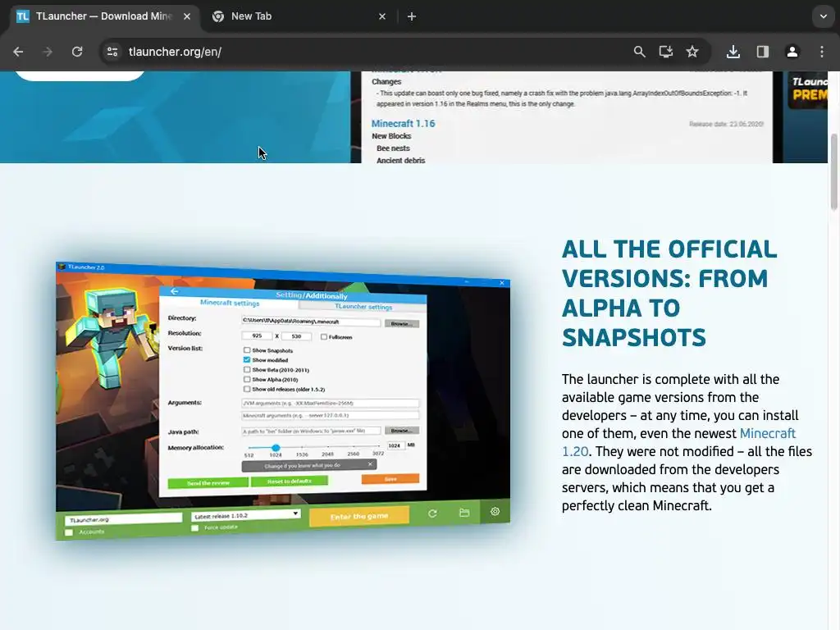Click the browser forward arrow
Image resolution: width=840 pixels, height=630 pixels.
point(48,52)
